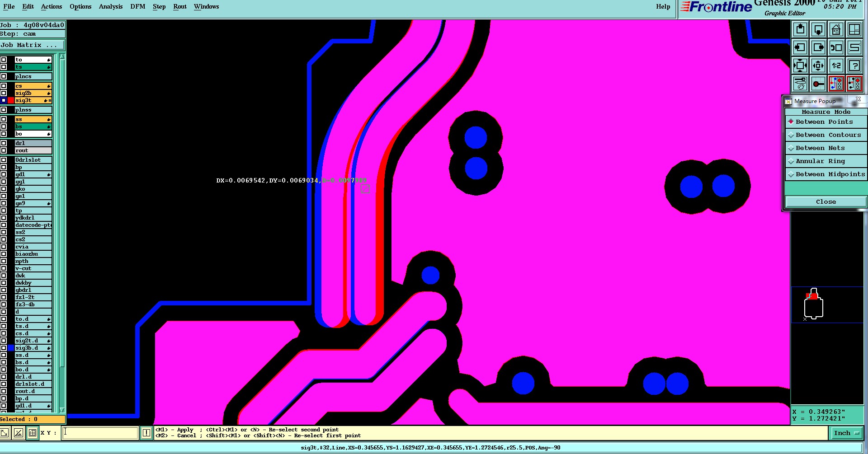
Task: Click the 1:2 scale icon
Action: coord(836,66)
